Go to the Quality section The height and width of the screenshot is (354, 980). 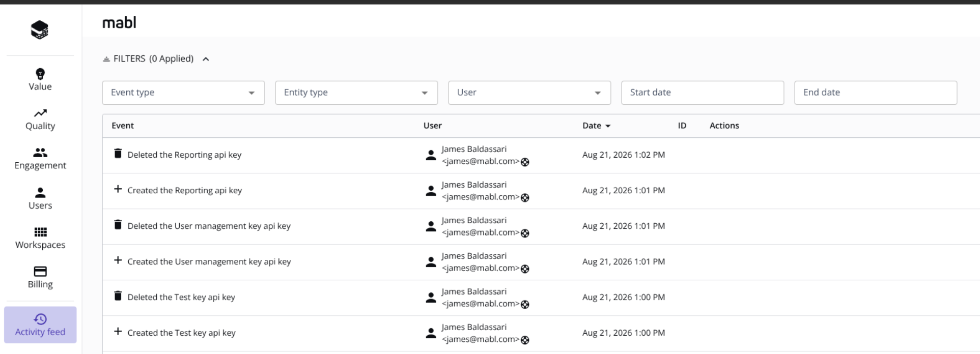(40, 120)
